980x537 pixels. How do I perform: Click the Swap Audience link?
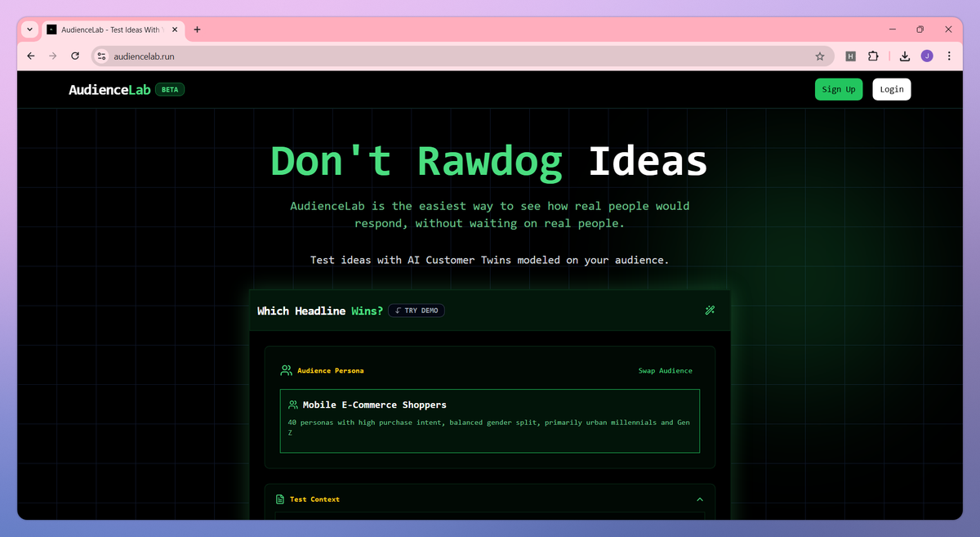click(666, 371)
